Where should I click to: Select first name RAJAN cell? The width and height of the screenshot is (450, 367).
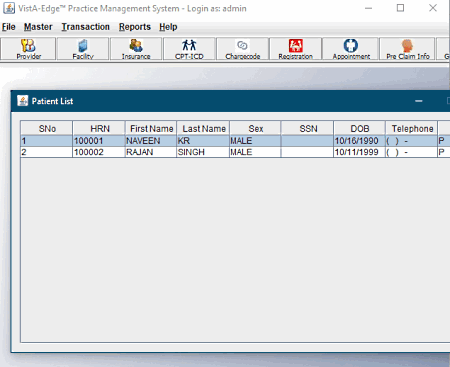point(151,152)
